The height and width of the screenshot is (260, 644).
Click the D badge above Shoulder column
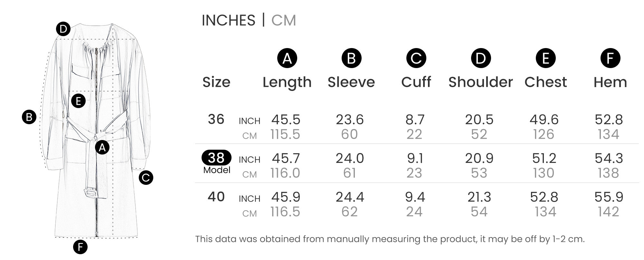coord(481,58)
